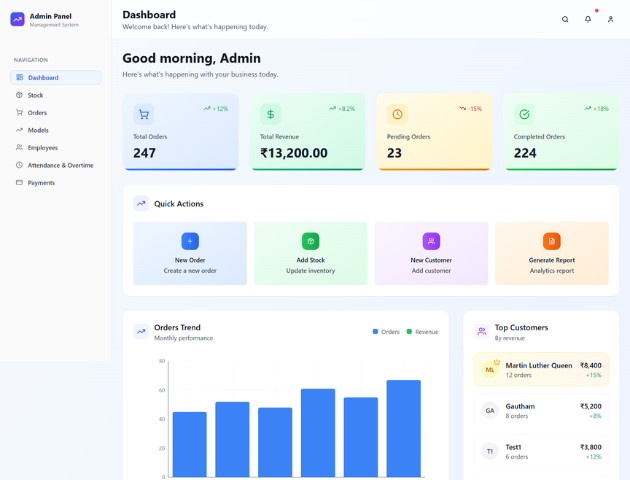Click the +8.2% trend badge
This screenshot has height=480, width=630.
click(342, 108)
